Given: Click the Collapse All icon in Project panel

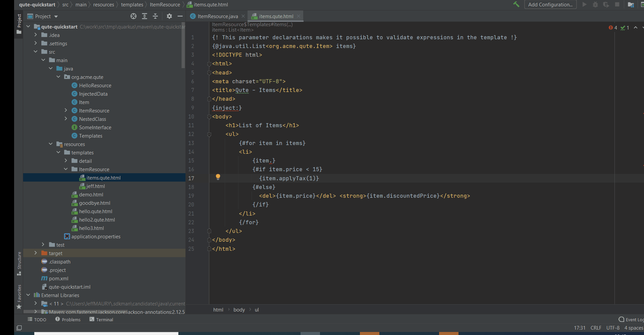Looking at the screenshot, I should click(155, 16).
